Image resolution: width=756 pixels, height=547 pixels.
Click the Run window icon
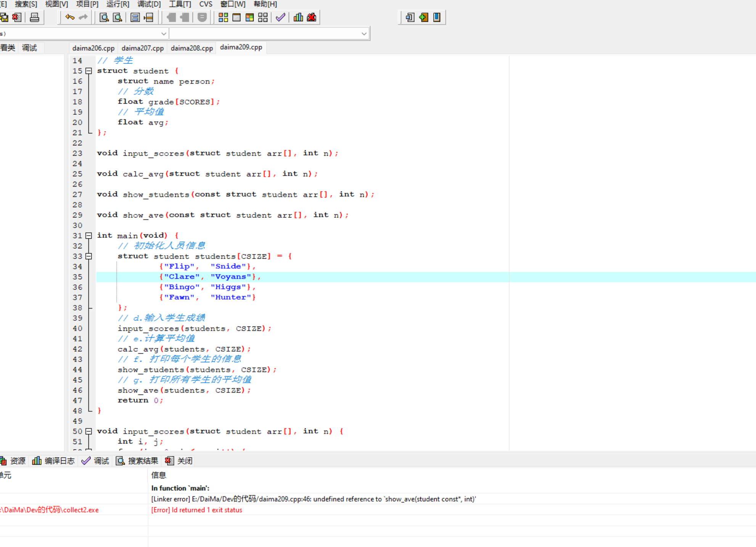click(236, 18)
